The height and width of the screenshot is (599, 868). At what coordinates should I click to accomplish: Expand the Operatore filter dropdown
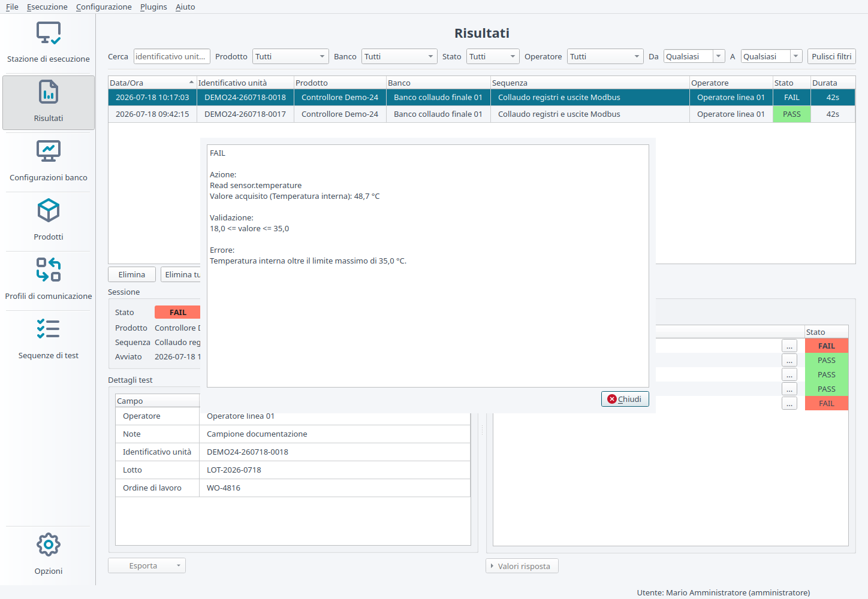click(x=605, y=56)
